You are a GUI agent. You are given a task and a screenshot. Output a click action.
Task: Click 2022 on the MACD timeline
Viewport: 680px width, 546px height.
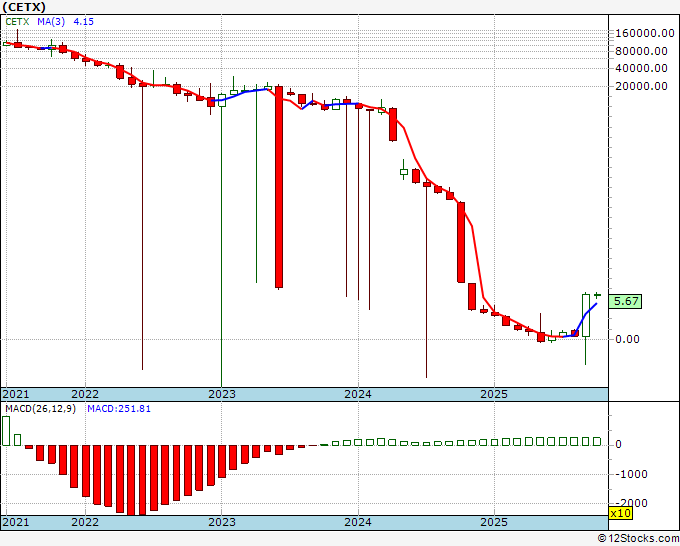pyautogui.click(x=85, y=522)
